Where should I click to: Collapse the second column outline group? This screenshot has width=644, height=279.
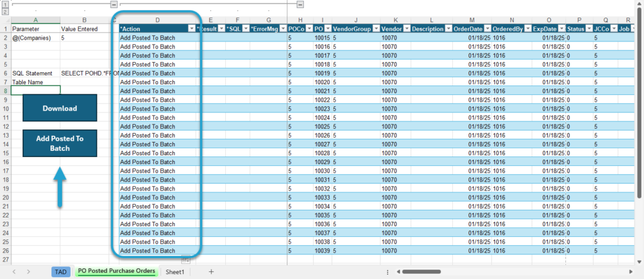300,4
